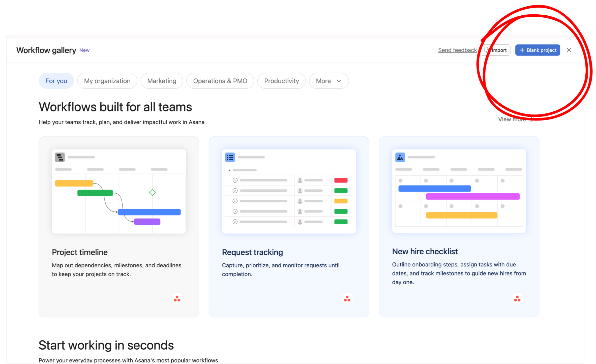
Task: Click the first task checkmark in Request tracking preview
Action: point(235,180)
